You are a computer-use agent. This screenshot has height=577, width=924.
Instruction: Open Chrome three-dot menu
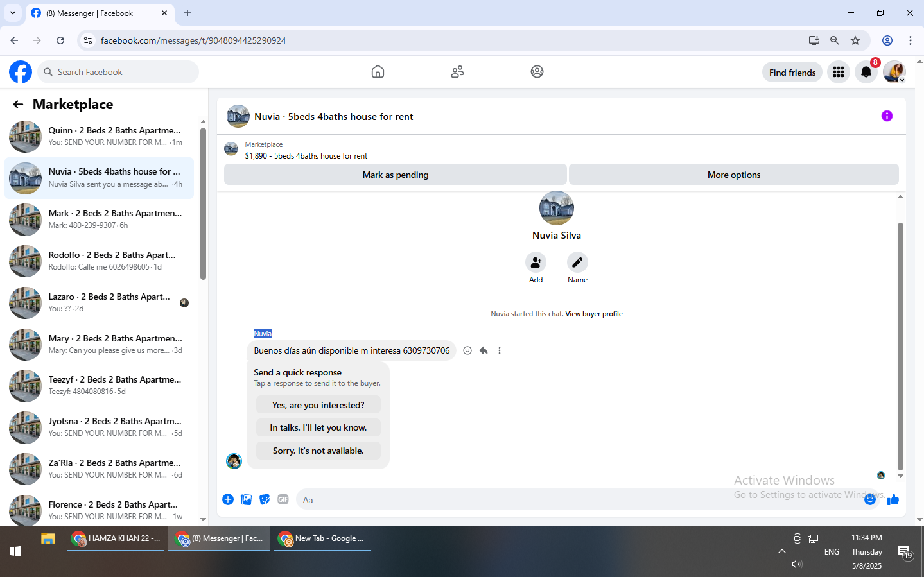click(911, 40)
